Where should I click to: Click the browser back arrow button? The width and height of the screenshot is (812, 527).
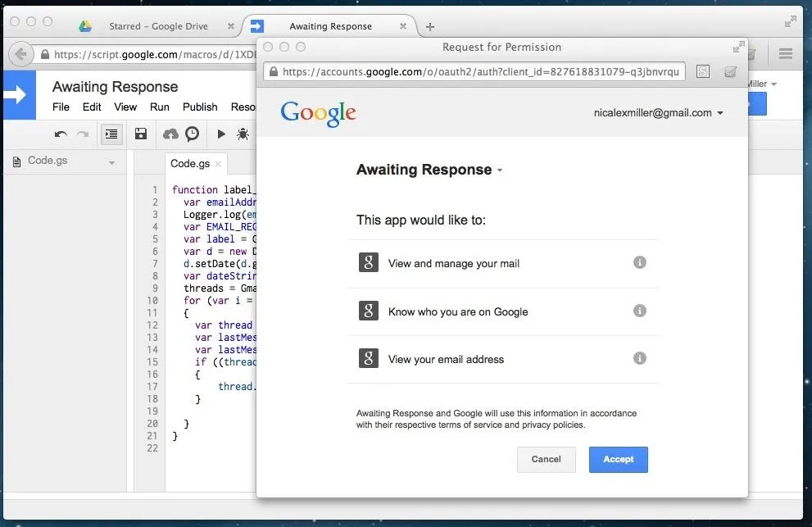[21, 54]
